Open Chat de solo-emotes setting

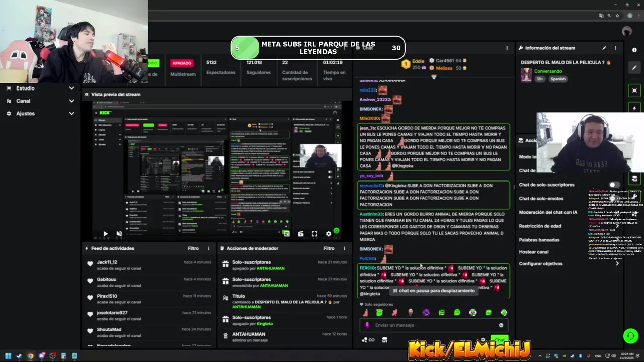(x=541, y=199)
